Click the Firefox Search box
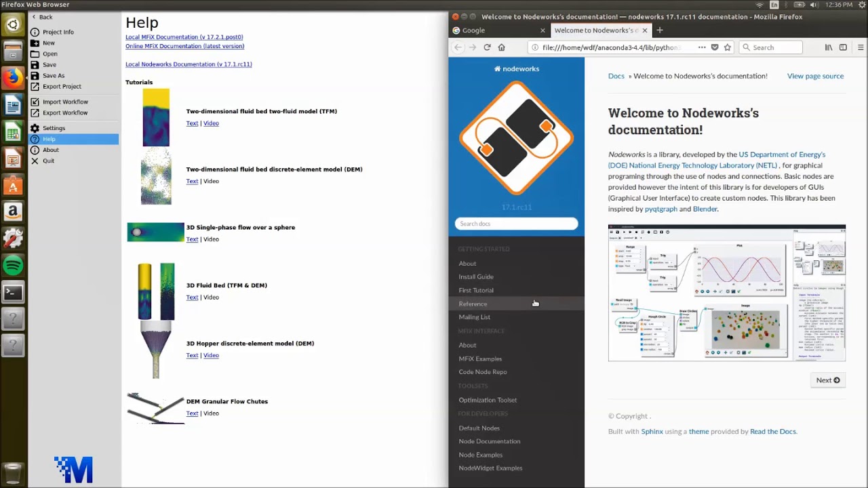Image resolution: width=868 pixels, height=488 pixels. pyautogui.click(x=770, y=47)
